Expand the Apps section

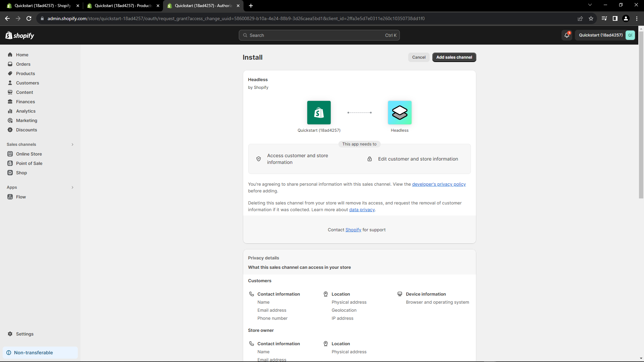click(x=72, y=187)
